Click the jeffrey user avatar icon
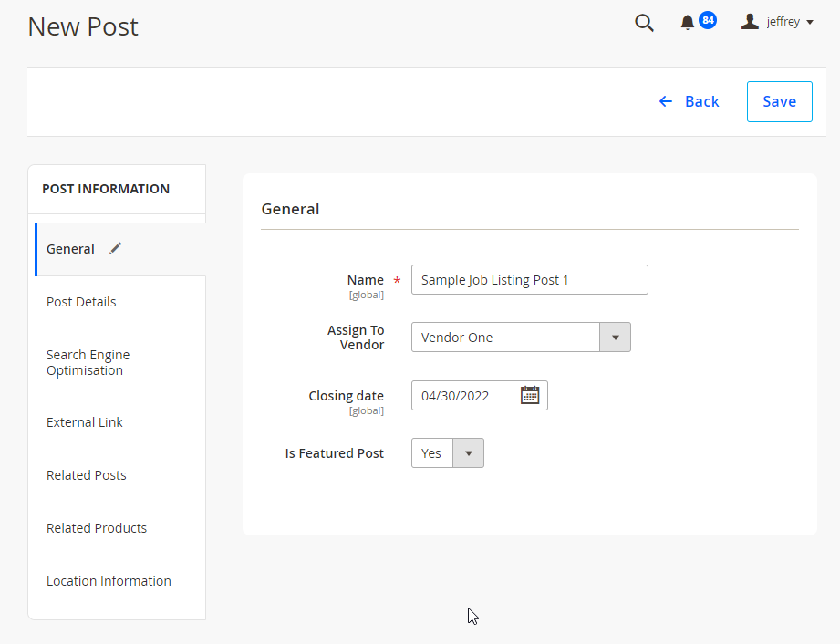 coord(750,22)
